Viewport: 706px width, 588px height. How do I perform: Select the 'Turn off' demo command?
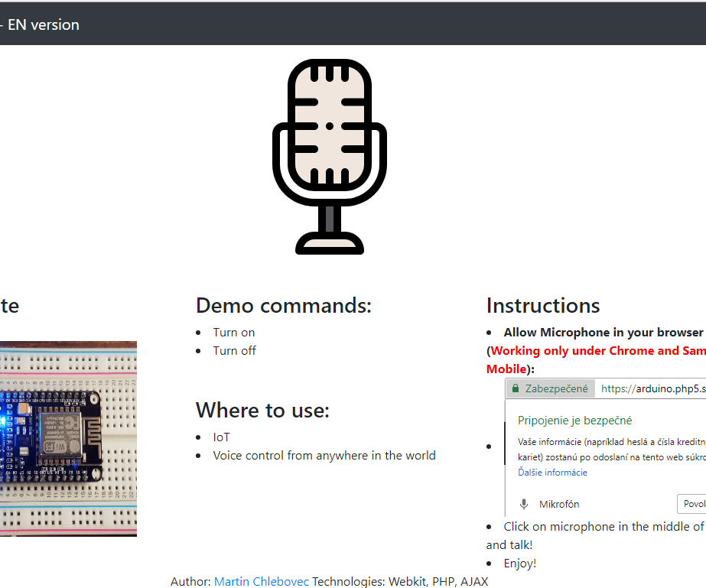pos(234,350)
